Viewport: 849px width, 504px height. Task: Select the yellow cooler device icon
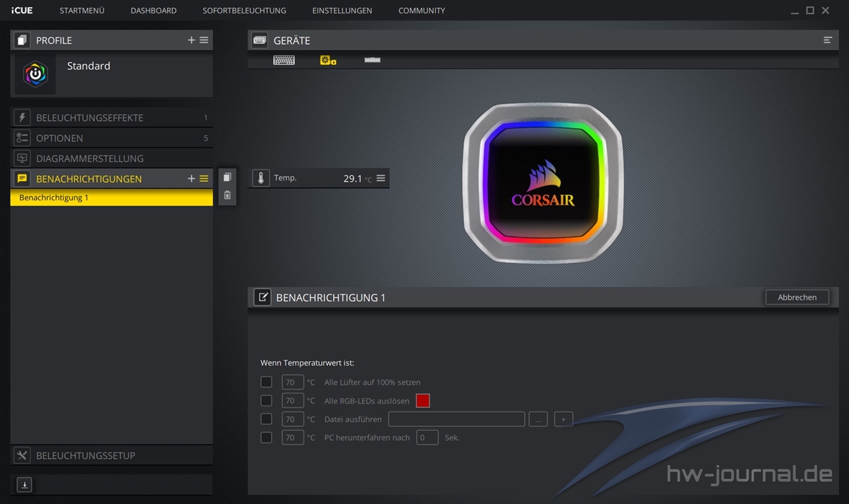coord(328,60)
